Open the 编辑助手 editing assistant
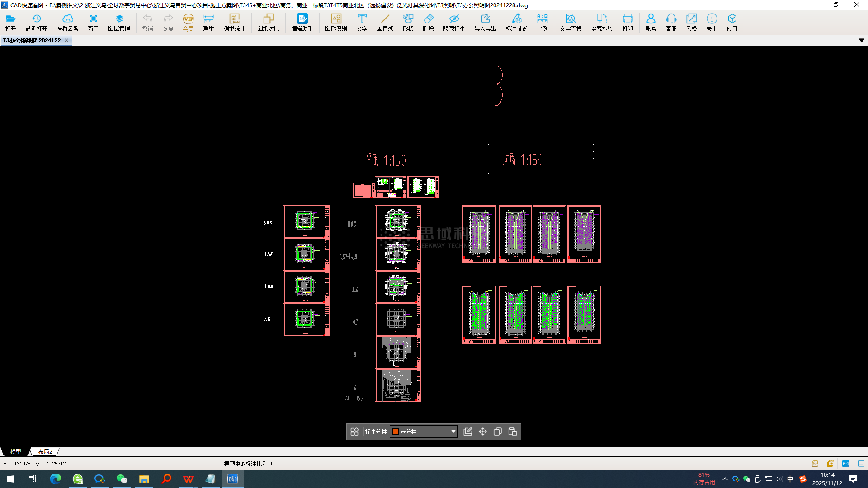This screenshot has width=868, height=488. click(x=302, y=22)
